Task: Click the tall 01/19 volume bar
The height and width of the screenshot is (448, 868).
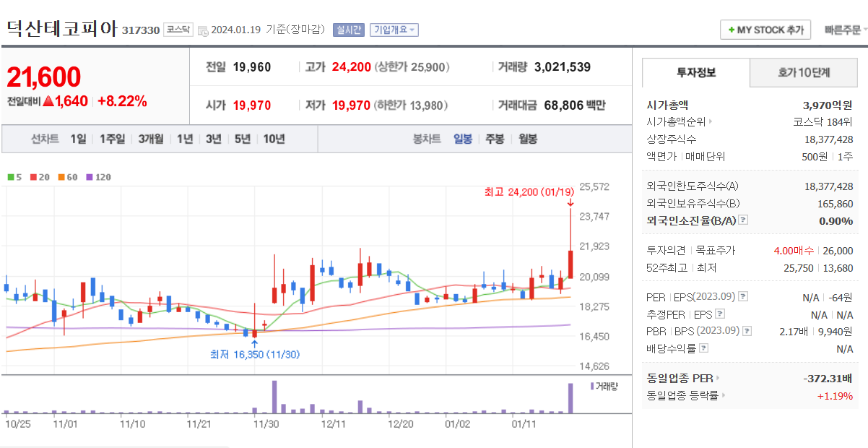Action: (x=570, y=398)
